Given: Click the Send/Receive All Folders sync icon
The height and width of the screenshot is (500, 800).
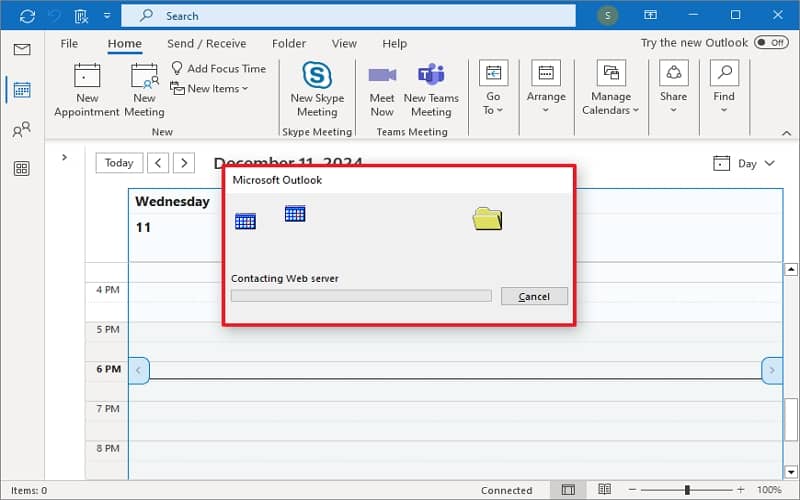Looking at the screenshot, I should click(x=27, y=16).
